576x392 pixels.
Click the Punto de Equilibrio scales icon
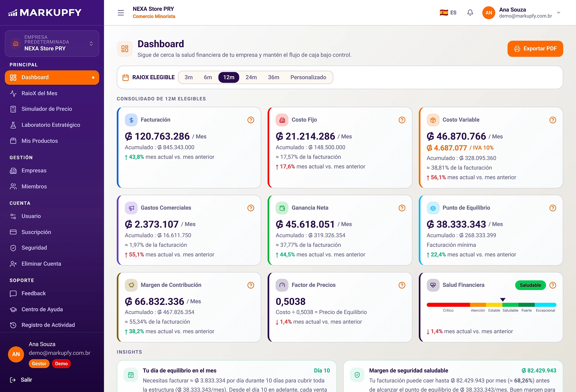click(x=433, y=208)
